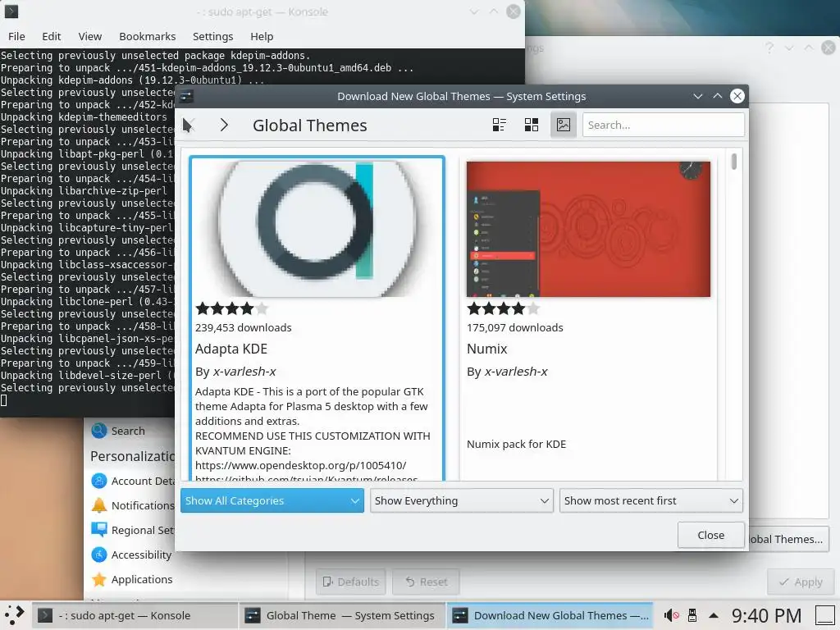Select the preview image view mode icon
This screenshot has width=840, height=630.
coord(564,125)
